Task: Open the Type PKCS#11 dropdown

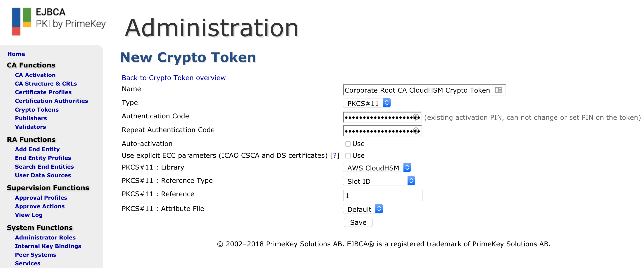Action: (x=367, y=103)
